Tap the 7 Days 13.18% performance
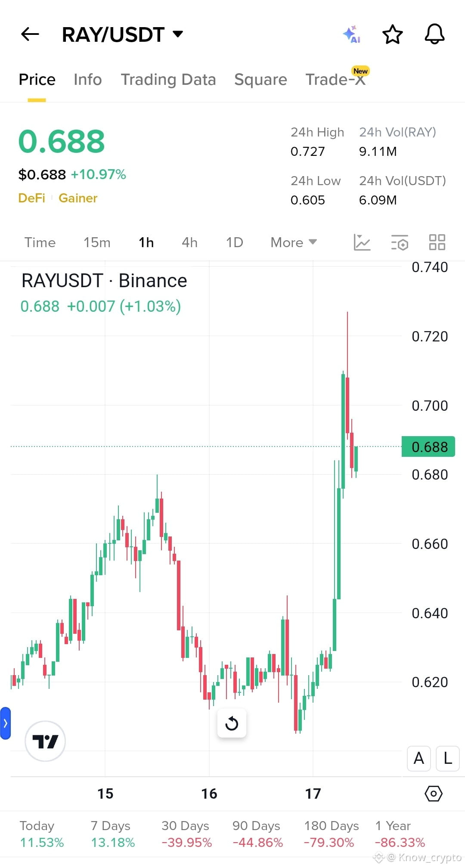 (x=113, y=834)
